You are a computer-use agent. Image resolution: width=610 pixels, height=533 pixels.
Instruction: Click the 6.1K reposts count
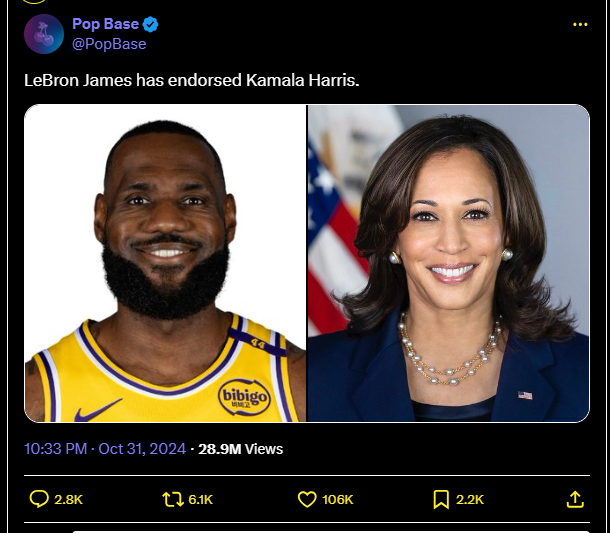[200, 499]
